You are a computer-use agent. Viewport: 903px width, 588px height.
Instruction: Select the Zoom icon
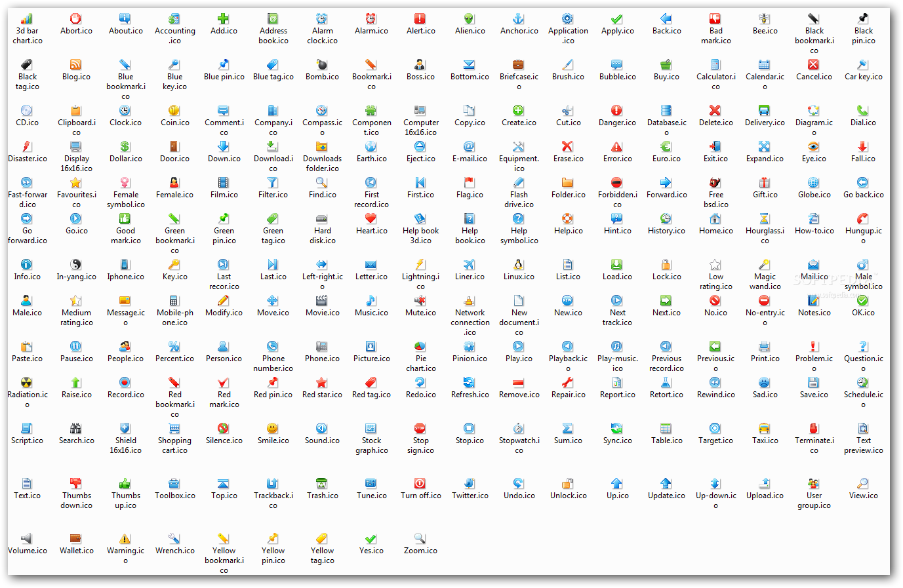pos(420,538)
